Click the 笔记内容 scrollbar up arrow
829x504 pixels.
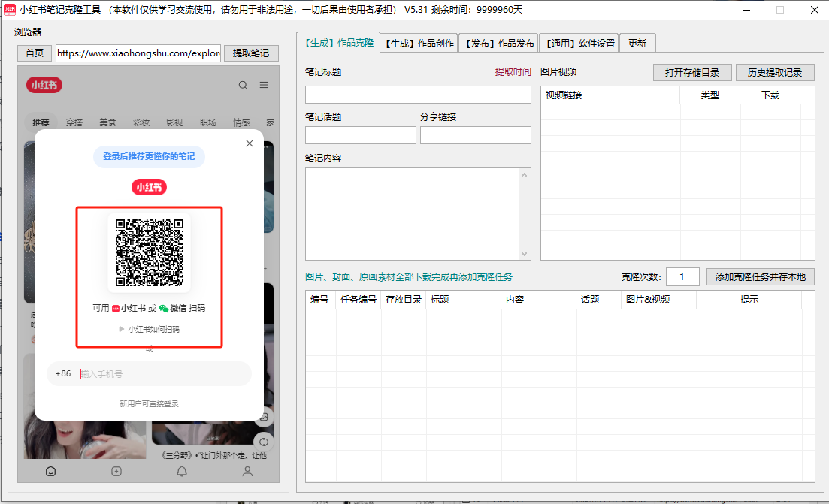point(525,175)
